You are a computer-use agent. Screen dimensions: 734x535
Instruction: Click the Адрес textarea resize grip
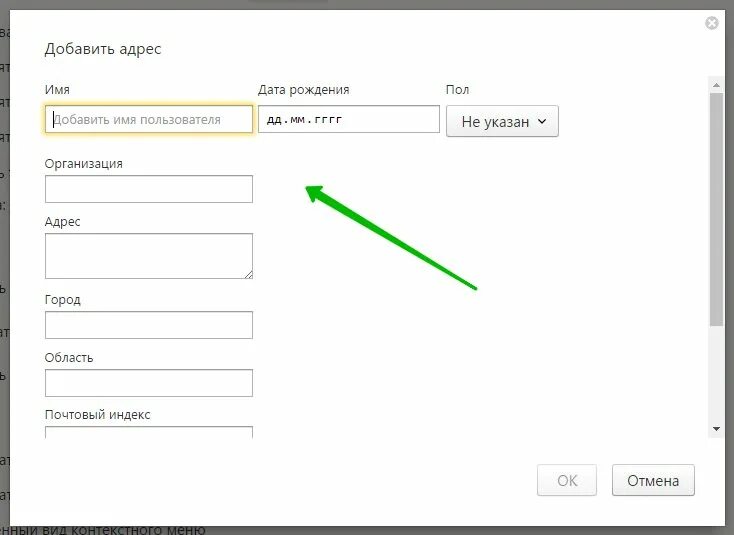click(x=249, y=275)
